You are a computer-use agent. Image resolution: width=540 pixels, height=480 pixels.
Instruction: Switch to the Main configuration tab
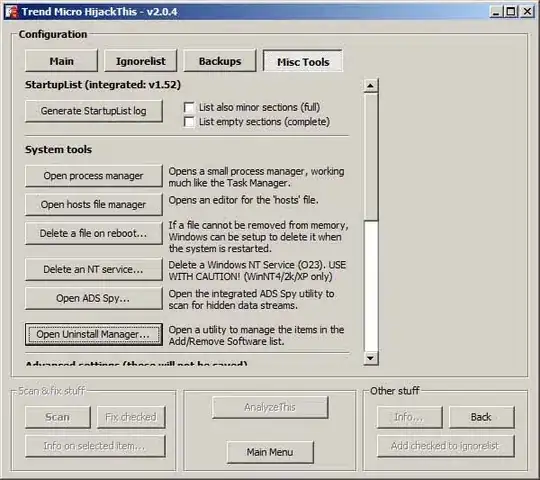61,61
